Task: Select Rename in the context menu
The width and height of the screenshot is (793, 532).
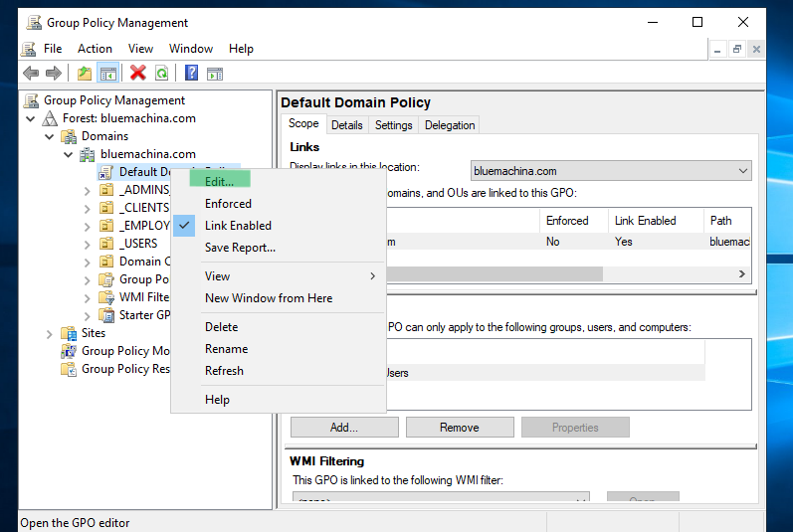Action: point(227,349)
